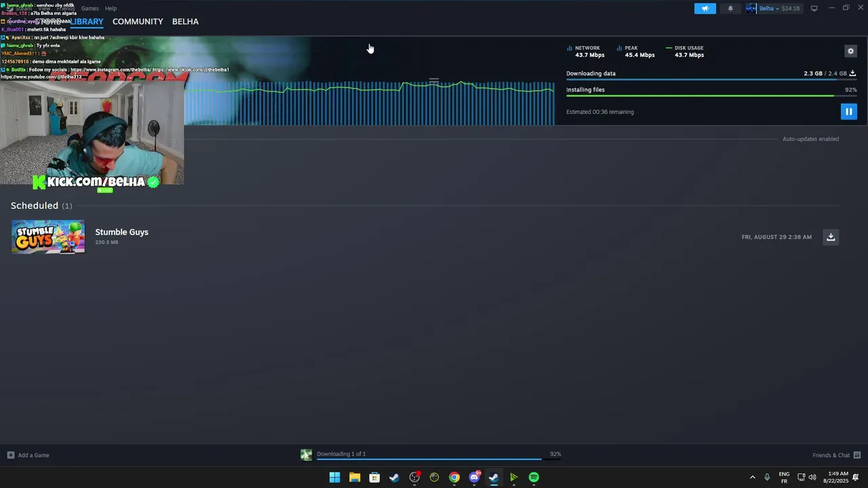Open the Games menu
Screen dimensions: 868x488
click(x=90, y=8)
